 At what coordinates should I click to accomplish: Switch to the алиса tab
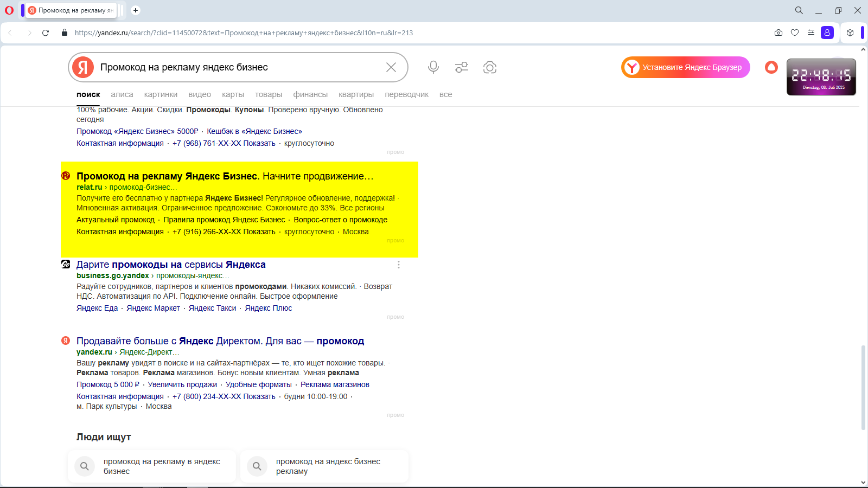coord(122,94)
